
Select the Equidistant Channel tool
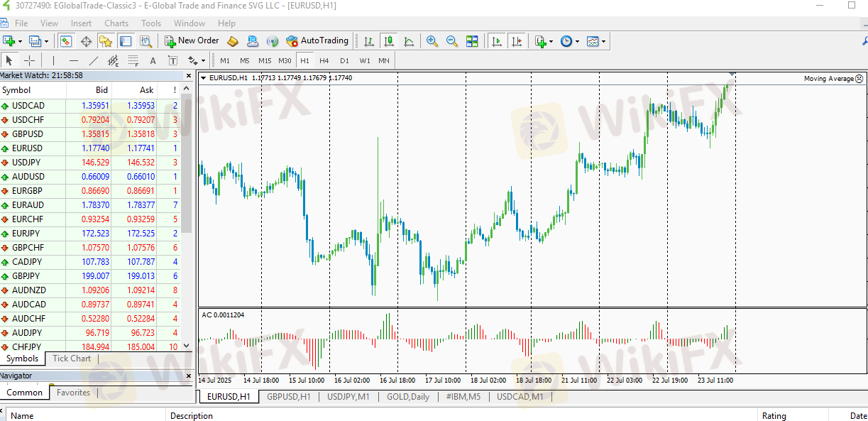[113, 60]
